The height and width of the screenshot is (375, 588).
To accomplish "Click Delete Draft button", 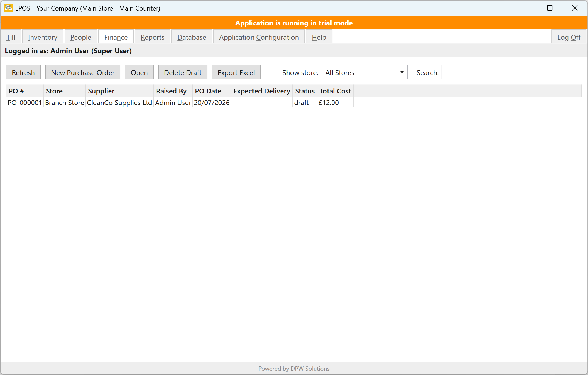I will [x=183, y=72].
